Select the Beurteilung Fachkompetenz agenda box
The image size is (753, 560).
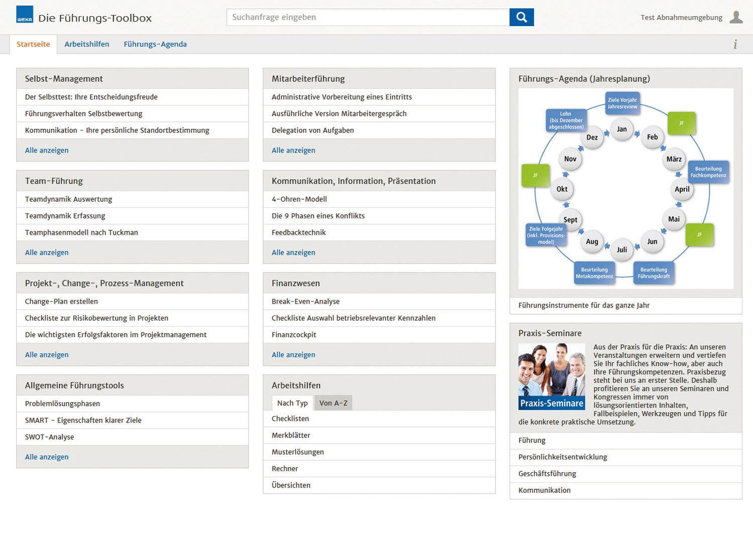[708, 172]
